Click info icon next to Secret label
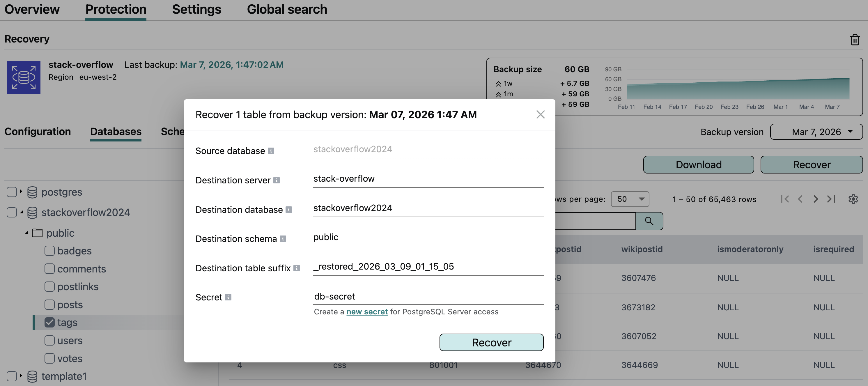The height and width of the screenshot is (386, 868). [228, 297]
